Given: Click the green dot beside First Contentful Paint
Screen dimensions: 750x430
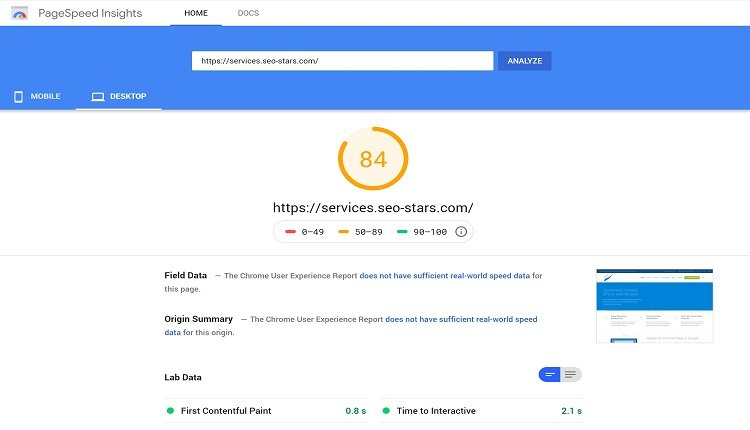Looking at the screenshot, I should click(x=170, y=411).
